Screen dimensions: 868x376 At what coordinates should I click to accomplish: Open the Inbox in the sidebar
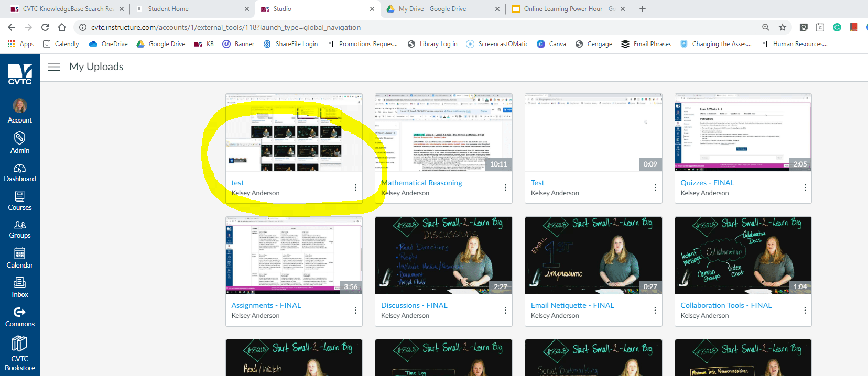(x=20, y=287)
